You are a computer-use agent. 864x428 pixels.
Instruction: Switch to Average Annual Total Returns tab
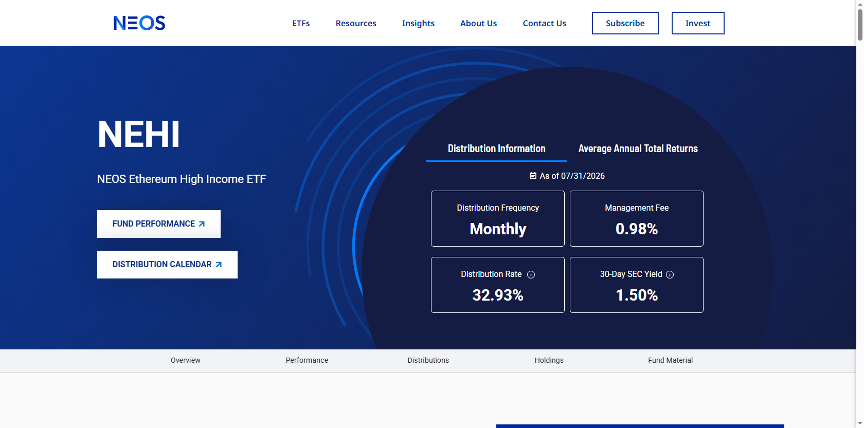pyautogui.click(x=638, y=149)
